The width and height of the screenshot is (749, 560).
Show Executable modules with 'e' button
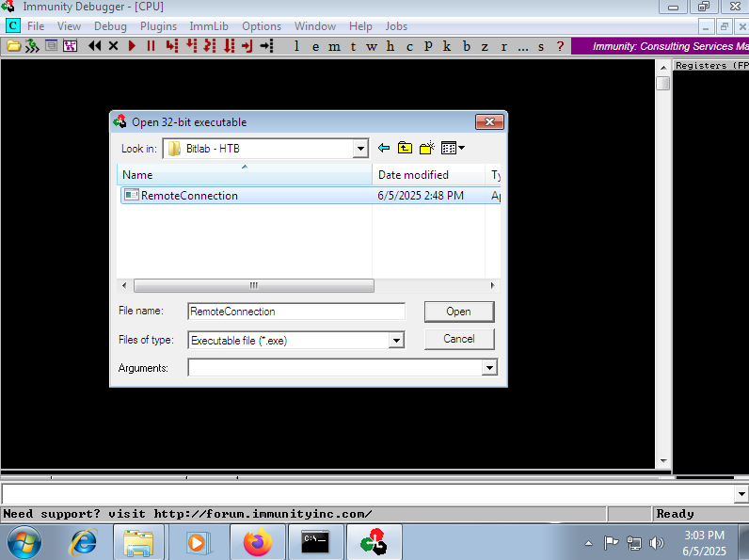[315, 46]
